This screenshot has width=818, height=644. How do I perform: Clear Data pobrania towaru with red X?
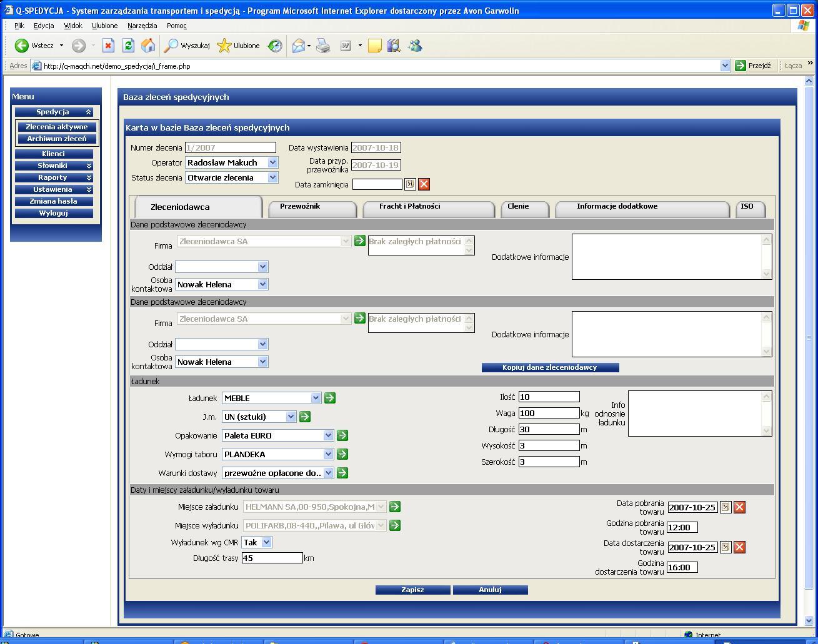(x=739, y=507)
